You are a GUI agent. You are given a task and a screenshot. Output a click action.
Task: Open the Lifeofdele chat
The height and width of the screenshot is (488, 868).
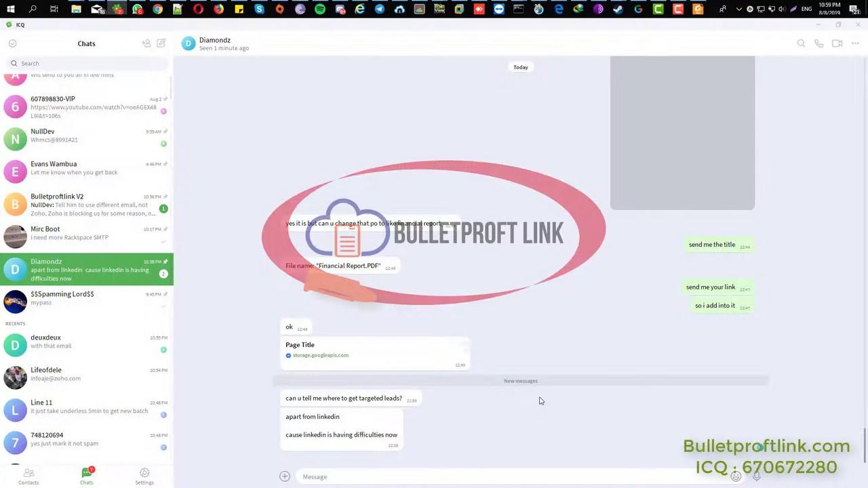click(x=87, y=378)
